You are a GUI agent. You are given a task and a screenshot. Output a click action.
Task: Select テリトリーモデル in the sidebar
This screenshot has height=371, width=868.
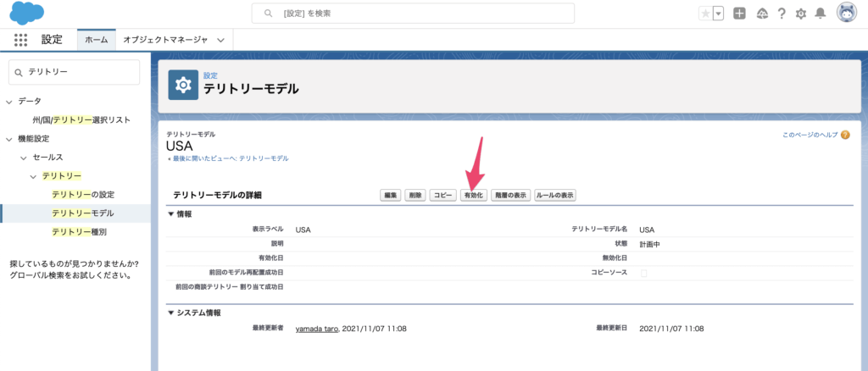coord(82,213)
